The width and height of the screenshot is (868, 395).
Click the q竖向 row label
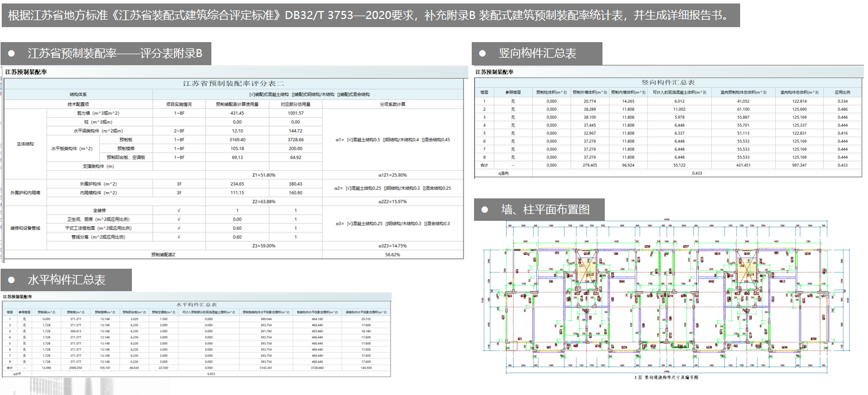(503, 172)
